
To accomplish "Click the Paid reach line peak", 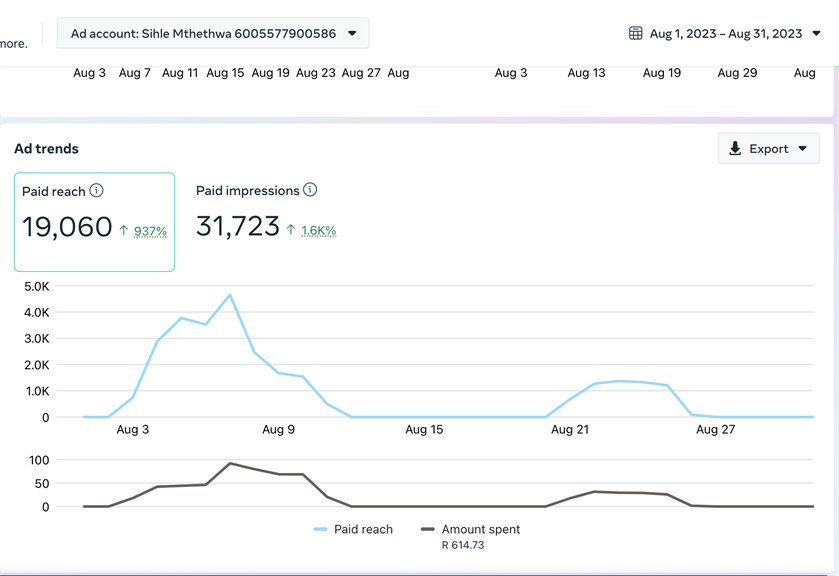I will [230, 295].
